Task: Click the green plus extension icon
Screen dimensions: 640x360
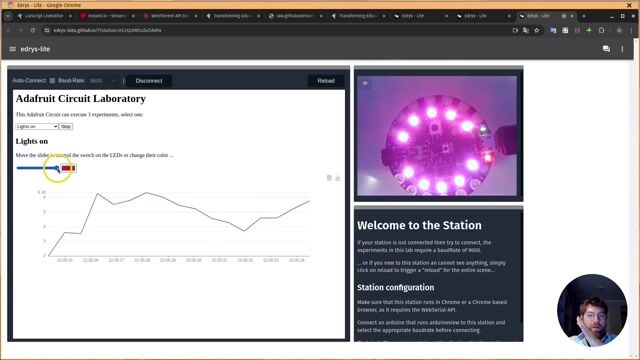Action: [589, 30]
